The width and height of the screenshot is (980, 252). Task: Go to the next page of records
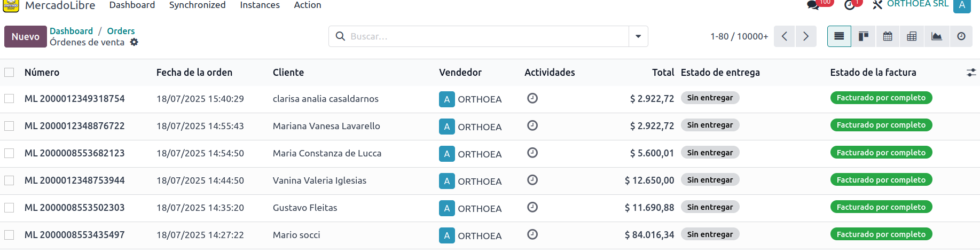(x=806, y=36)
